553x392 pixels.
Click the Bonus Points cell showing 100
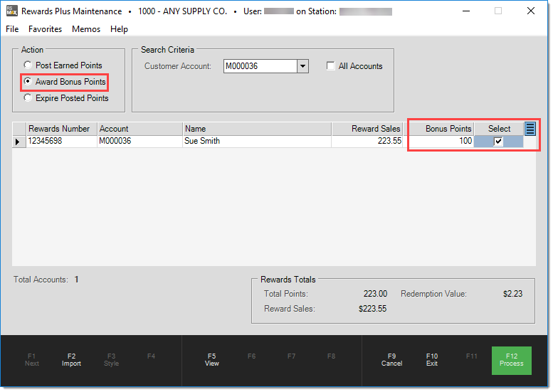coord(438,142)
